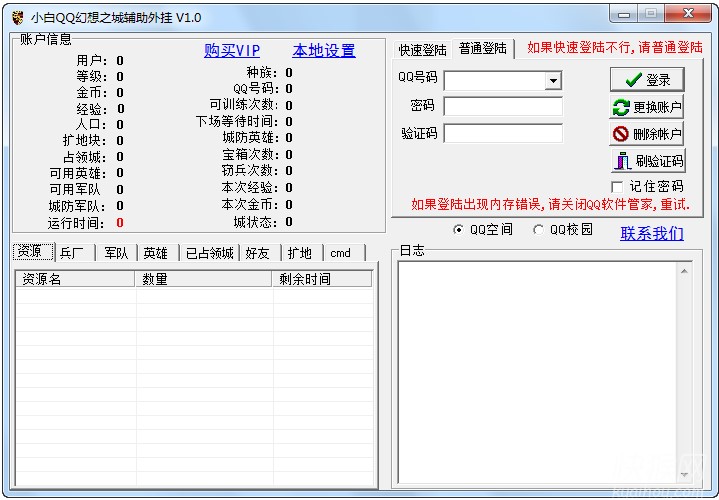Click the 刷验证码 refresh captcha button
This screenshot has width=719, height=500.
point(648,161)
